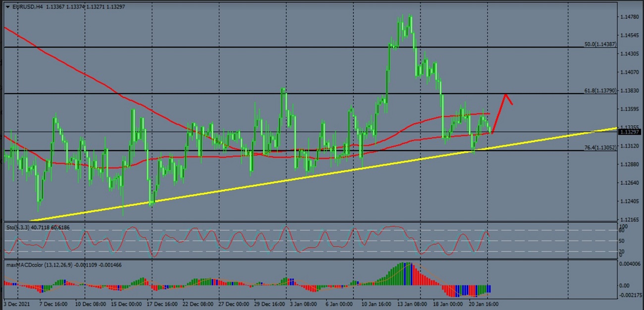644x310 pixels.
Task: Click the 1.14780 price axis label
Action: [630, 17]
